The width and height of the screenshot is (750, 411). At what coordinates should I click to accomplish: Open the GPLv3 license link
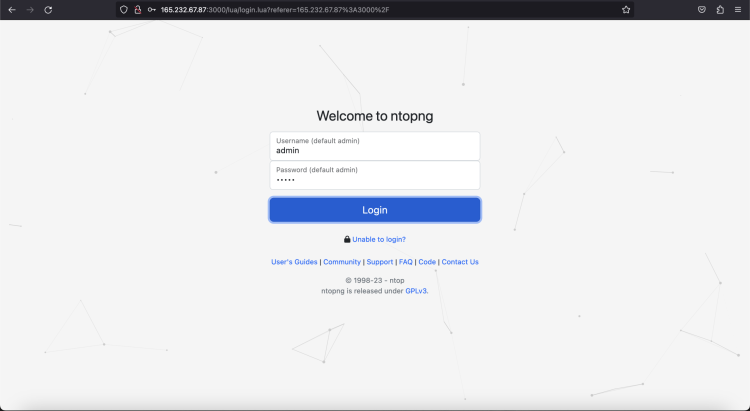click(x=416, y=291)
